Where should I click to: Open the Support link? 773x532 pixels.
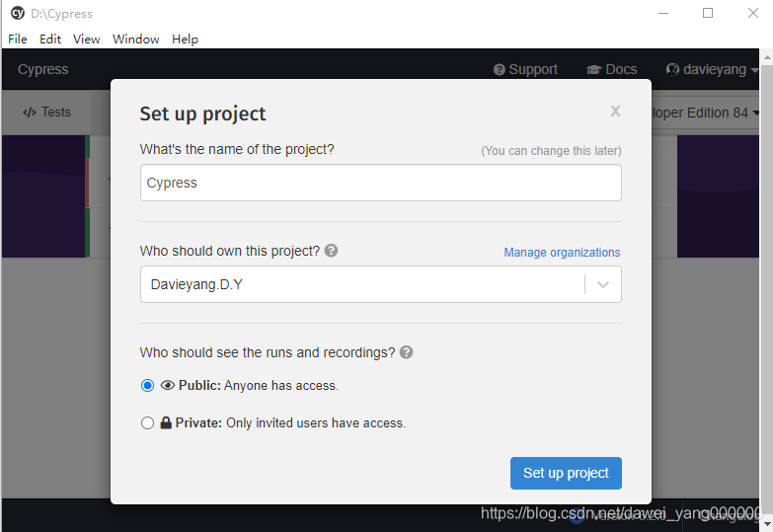click(525, 69)
